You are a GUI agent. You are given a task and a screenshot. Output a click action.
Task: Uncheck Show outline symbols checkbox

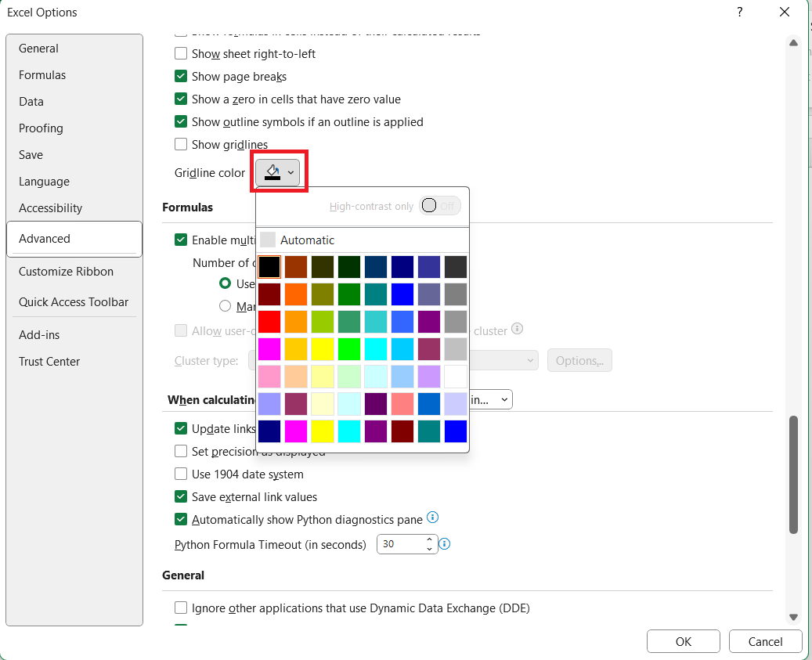click(181, 122)
